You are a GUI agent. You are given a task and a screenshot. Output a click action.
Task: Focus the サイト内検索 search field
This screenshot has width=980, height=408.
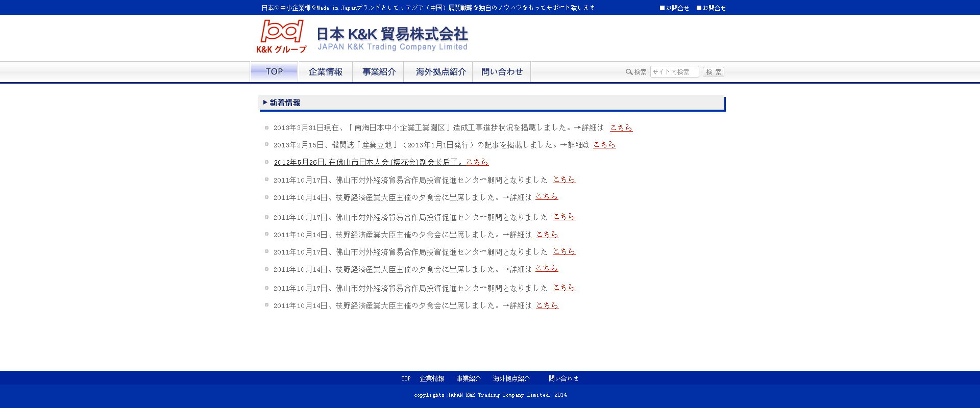coord(674,72)
